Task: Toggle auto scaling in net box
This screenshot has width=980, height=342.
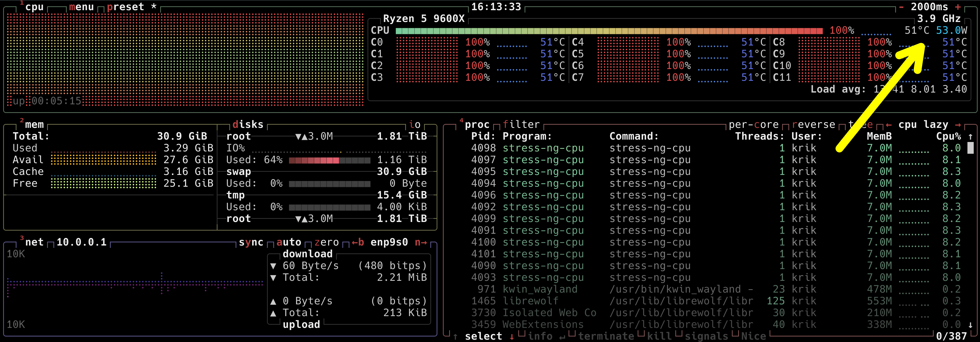Action: (x=289, y=242)
